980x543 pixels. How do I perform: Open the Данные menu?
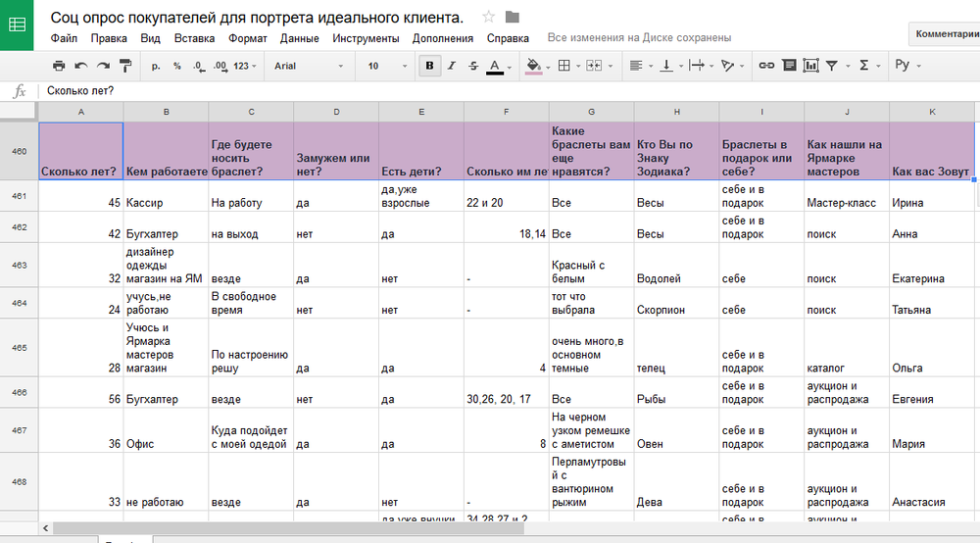click(x=299, y=38)
